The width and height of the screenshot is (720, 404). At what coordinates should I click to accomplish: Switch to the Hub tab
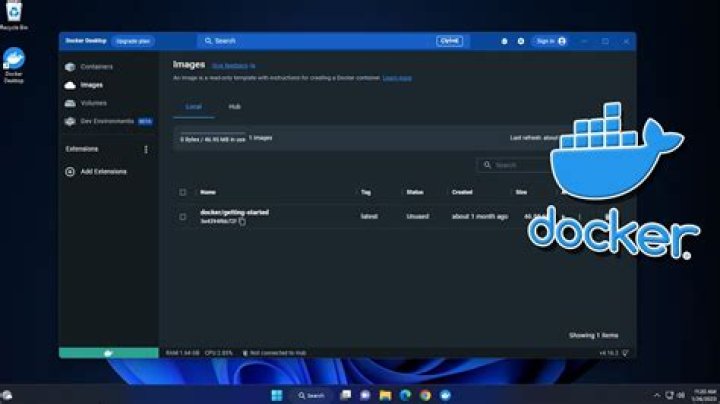[x=234, y=106]
